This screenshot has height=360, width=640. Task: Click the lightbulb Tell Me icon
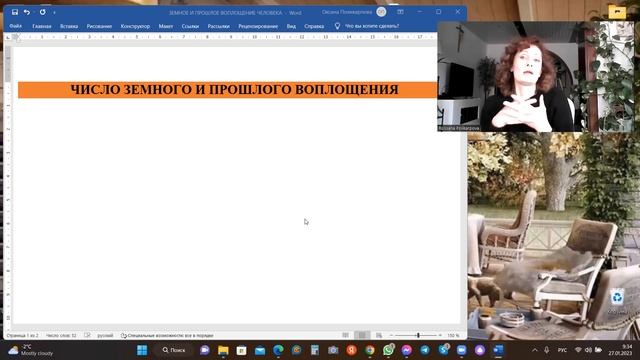337,26
